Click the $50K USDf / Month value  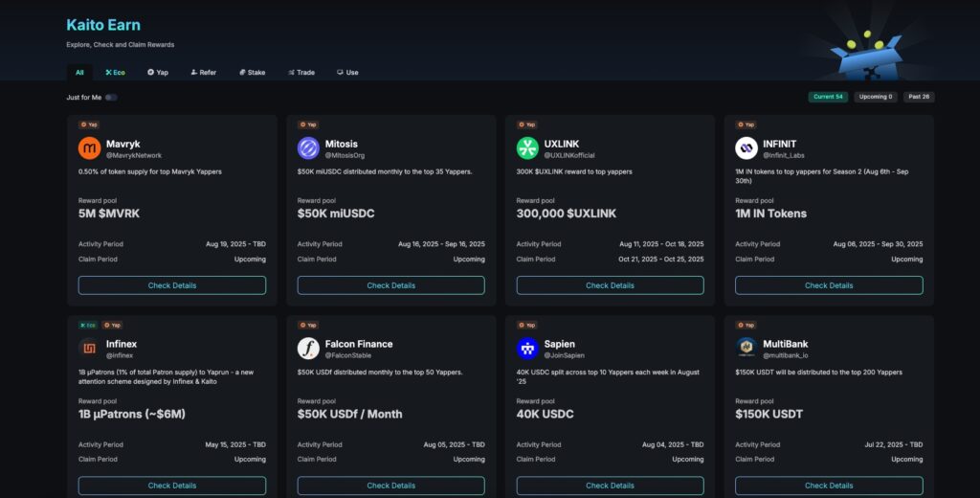(350, 414)
